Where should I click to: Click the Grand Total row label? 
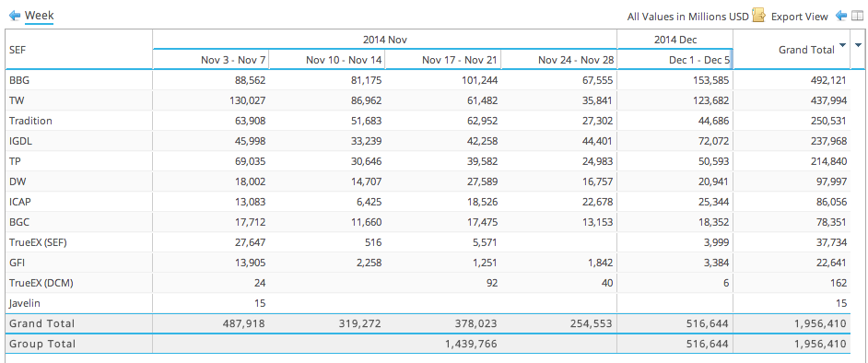pyautogui.click(x=41, y=323)
